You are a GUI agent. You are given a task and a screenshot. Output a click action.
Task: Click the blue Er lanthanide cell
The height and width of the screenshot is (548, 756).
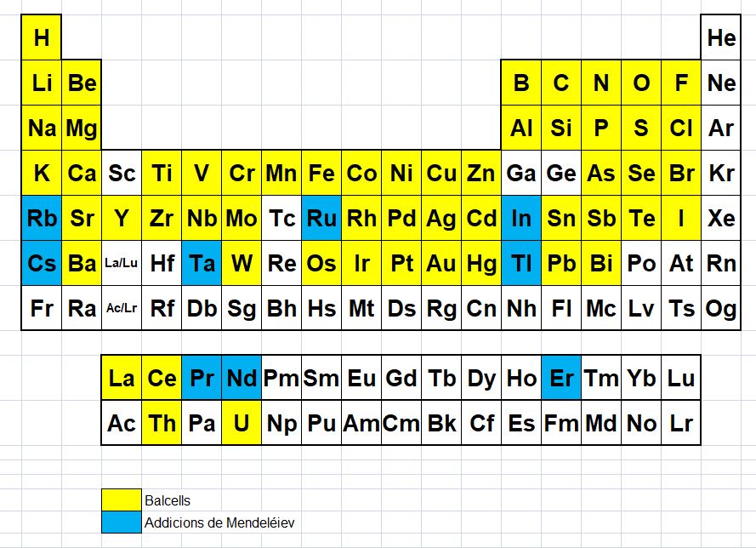pyautogui.click(x=561, y=378)
